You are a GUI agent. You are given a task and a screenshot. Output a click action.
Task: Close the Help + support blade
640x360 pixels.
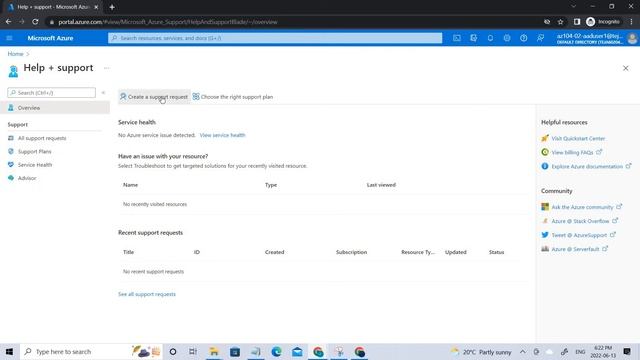pos(626,68)
